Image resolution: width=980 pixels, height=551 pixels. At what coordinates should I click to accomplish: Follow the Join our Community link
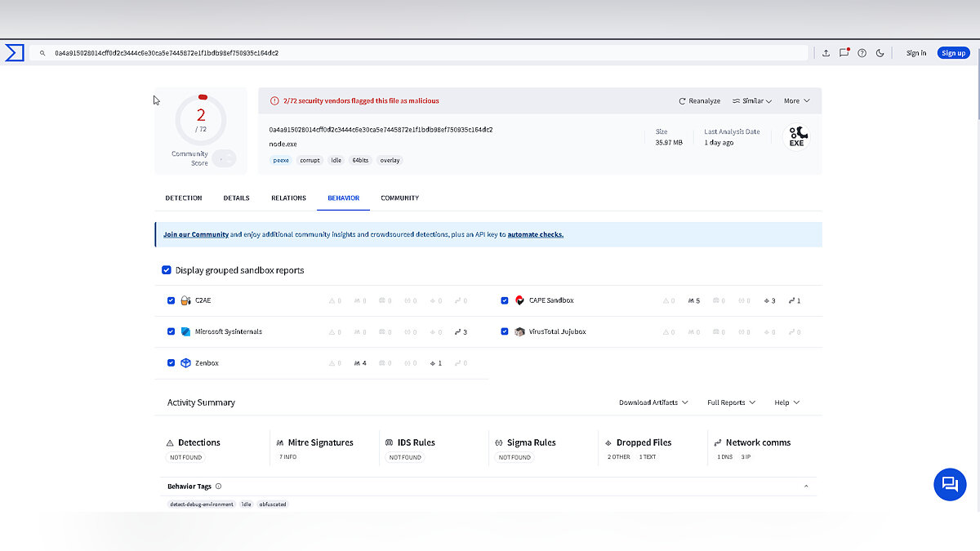[x=196, y=234]
